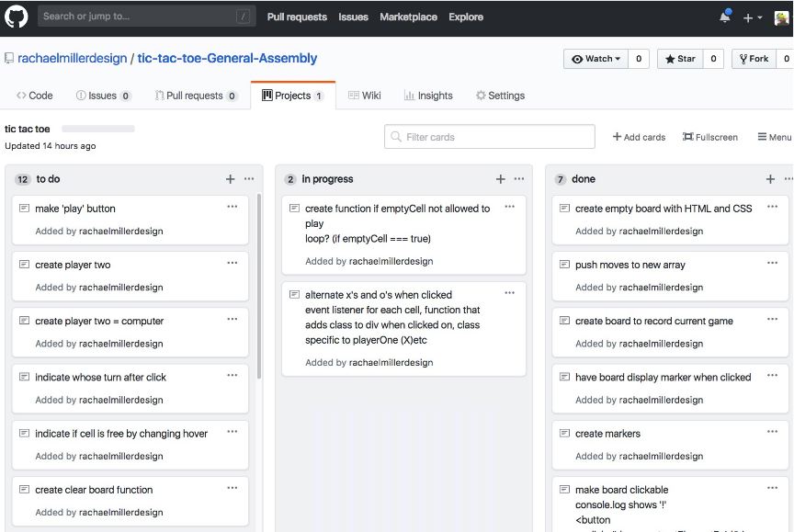Open options for have board display marker card
Viewport: 794px width, 532px height.
tap(772, 375)
